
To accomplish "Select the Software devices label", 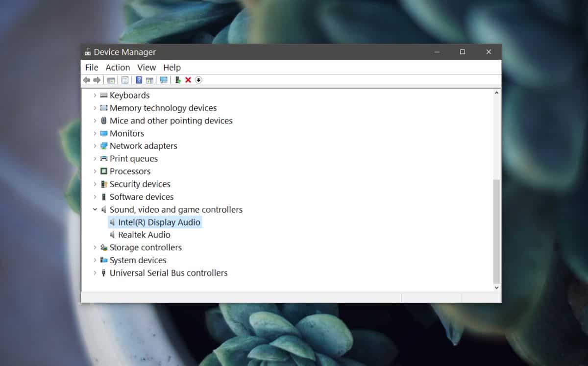I will 142,197.
